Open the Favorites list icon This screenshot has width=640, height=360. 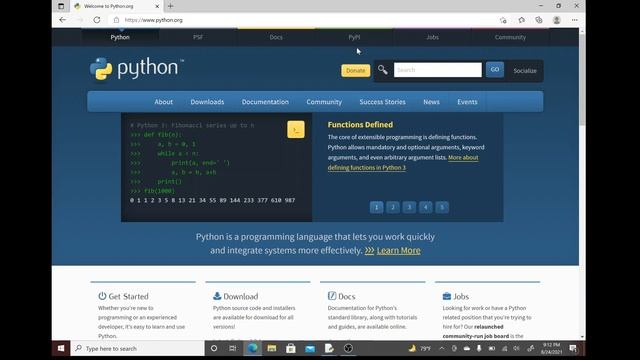click(522, 20)
